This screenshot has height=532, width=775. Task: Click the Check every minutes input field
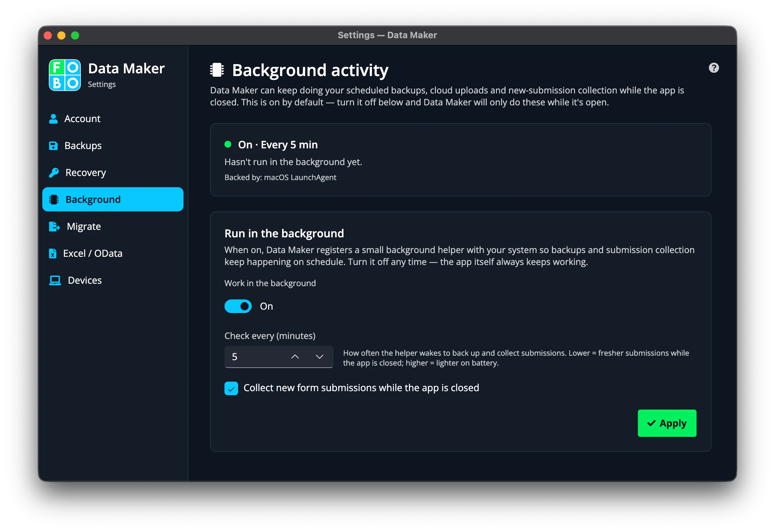279,357
